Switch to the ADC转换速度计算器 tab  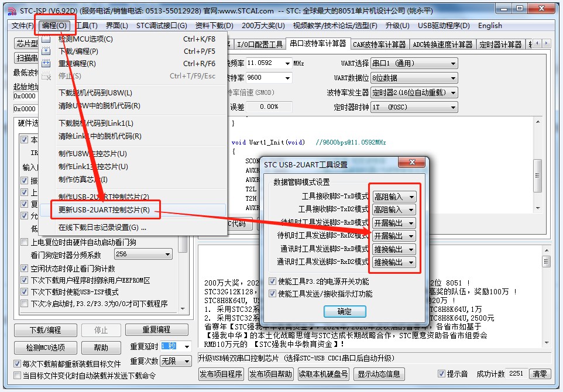coord(442,44)
